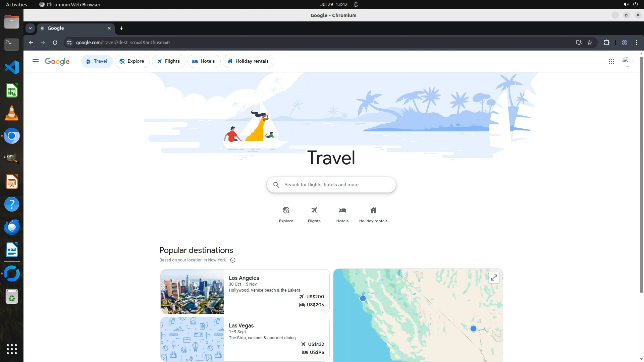
Task: Bookmark this page with the star icon
Action: pyautogui.click(x=590, y=43)
